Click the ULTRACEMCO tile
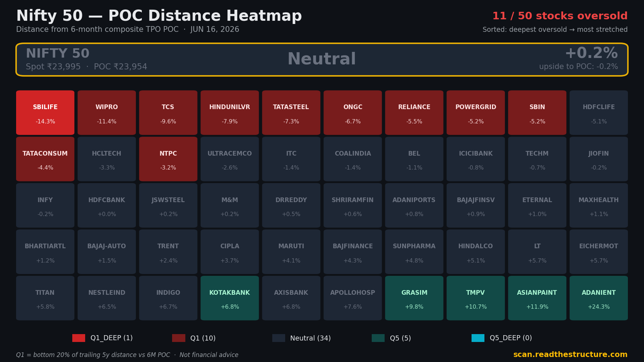This screenshot has height=362, width=644. [x=230, y=159]
